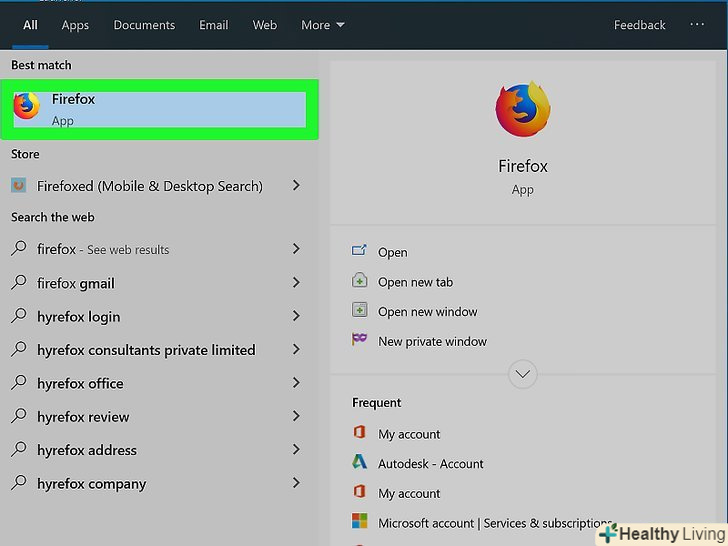Screen dimensions: 728x546
Task: Expand the firefox gmail suggestion arrow
Action: [296, 283]
